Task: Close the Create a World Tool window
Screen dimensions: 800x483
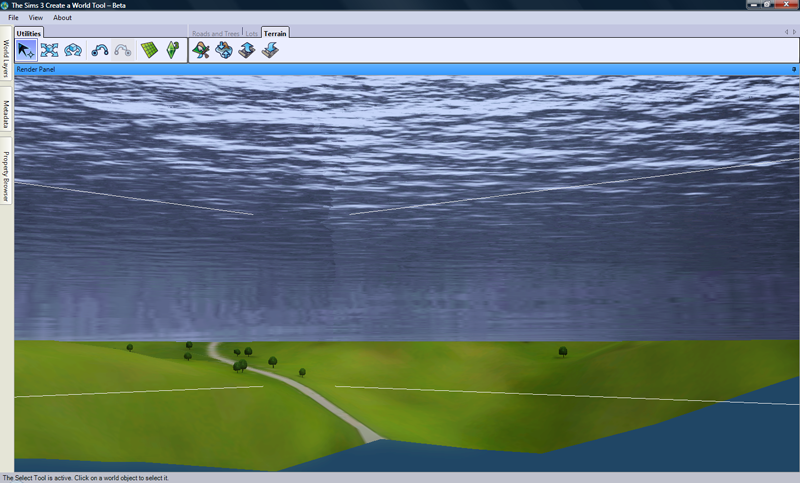Action: (786, 5)
